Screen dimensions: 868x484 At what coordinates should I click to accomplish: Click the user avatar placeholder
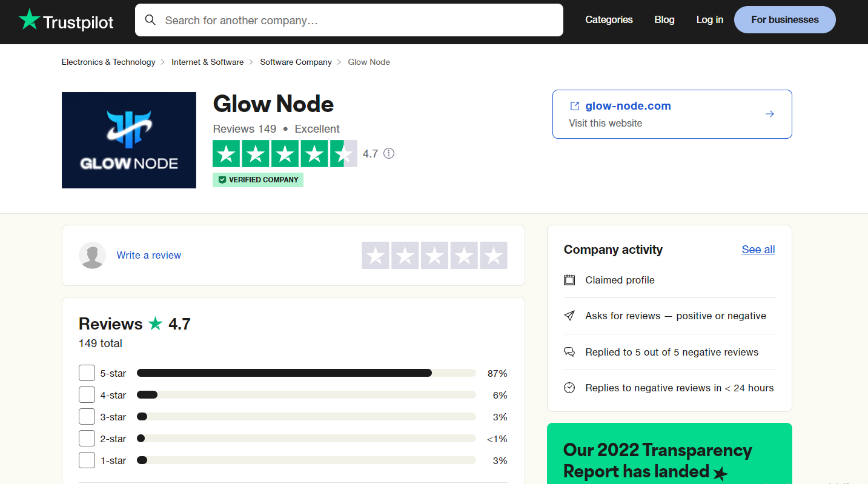coord(92,255)
